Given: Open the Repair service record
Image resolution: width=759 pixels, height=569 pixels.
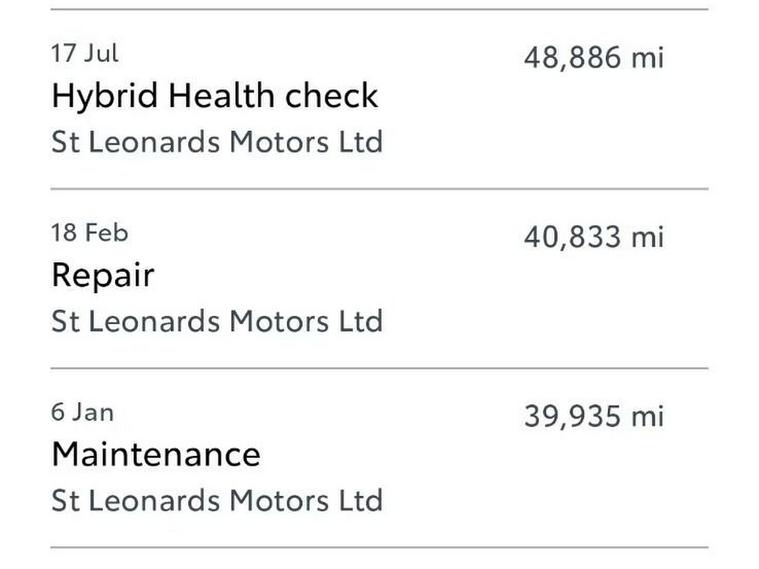Looking at the screenshot, I should [x=380, y=278].
